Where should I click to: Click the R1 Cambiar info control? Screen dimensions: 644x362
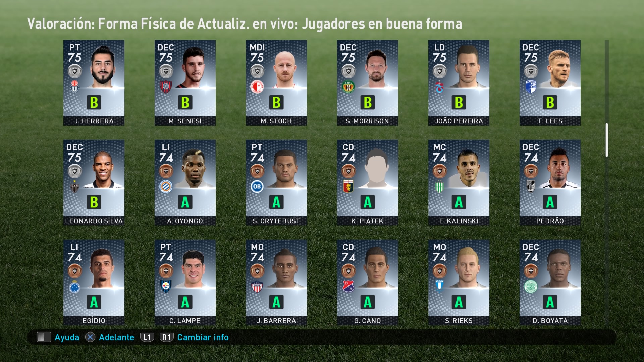point(194,337)
